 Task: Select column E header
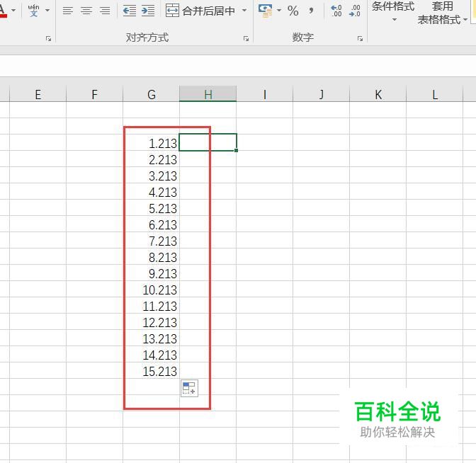pos(38,95)
